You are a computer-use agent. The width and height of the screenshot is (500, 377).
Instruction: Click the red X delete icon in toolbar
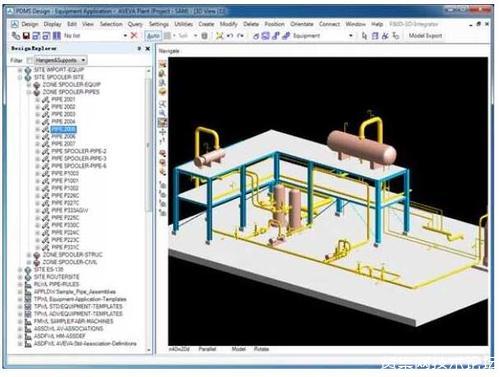(x=134, y=35)
